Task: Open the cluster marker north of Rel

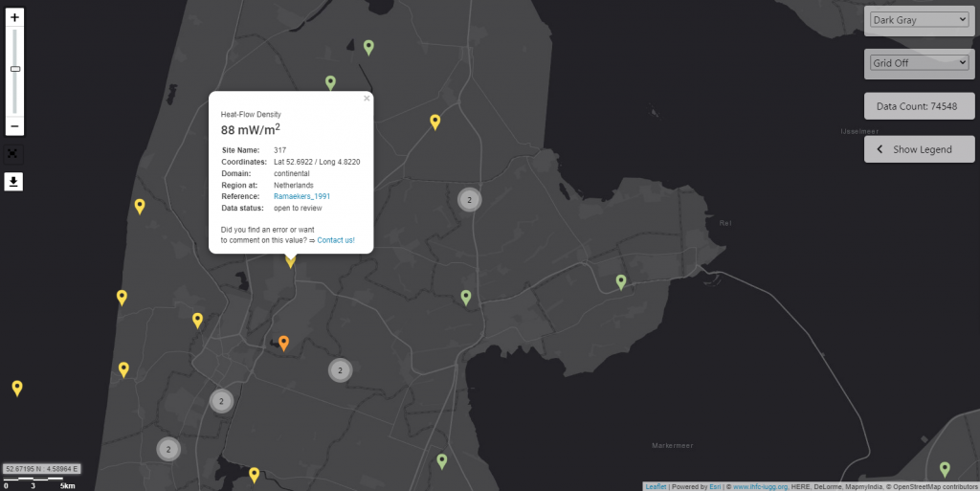Action: [469, 199]
